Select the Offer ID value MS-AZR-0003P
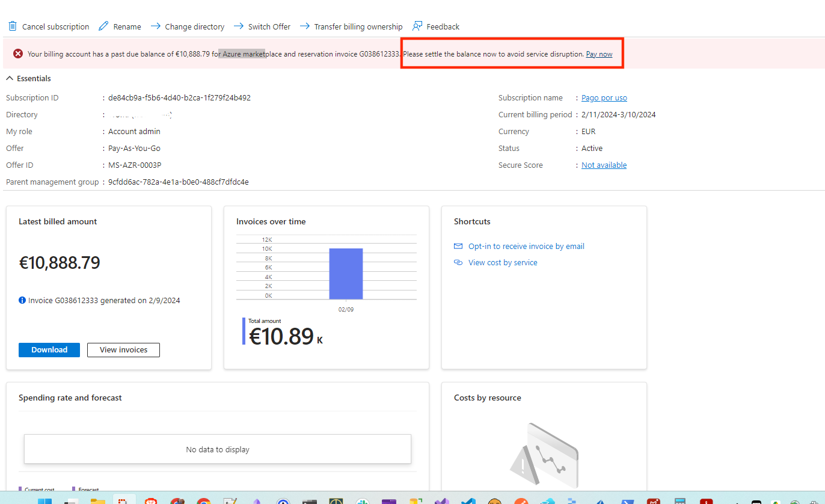The height and width of the screenshot is (504, 825). tap(135, 165)
